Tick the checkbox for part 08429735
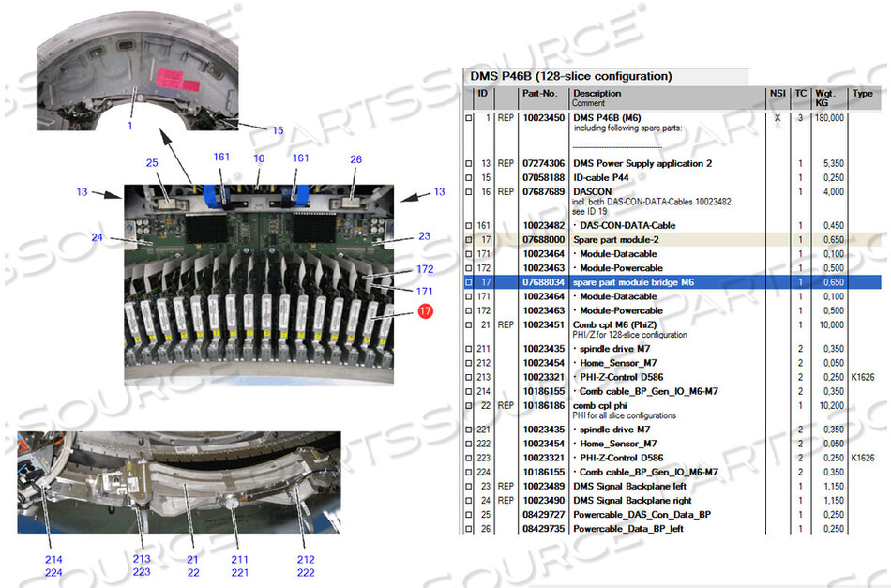This screenshot has height=588, width=891. click(x=469, y=529)
